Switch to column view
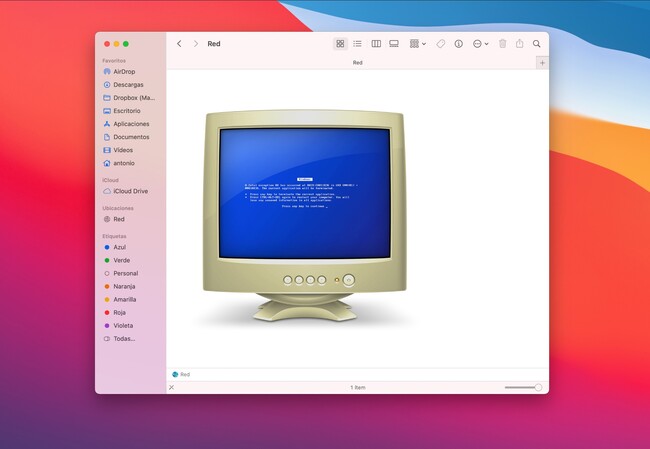The image size is (650, 449). tap(376, 44)
